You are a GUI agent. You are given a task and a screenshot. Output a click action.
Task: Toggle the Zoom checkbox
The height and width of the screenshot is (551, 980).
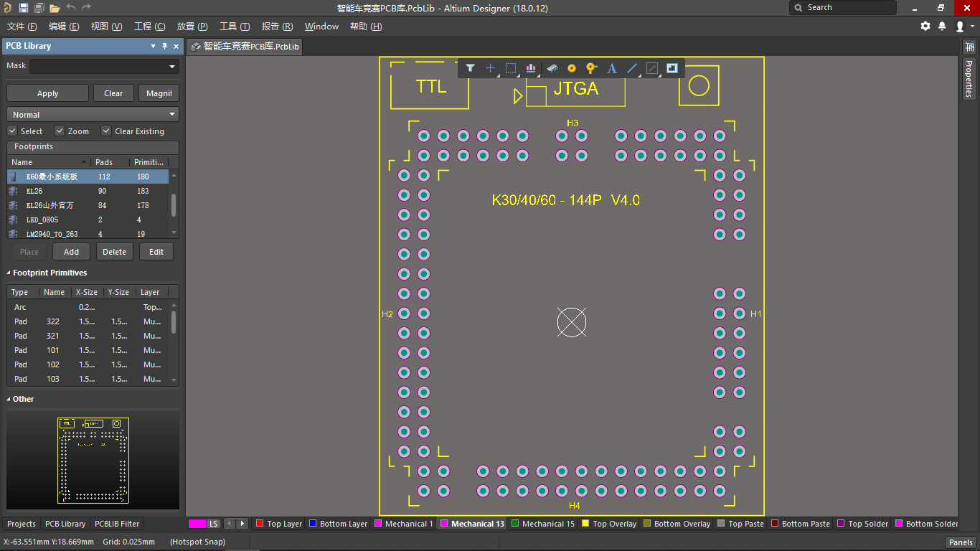(x=60, y=131)
